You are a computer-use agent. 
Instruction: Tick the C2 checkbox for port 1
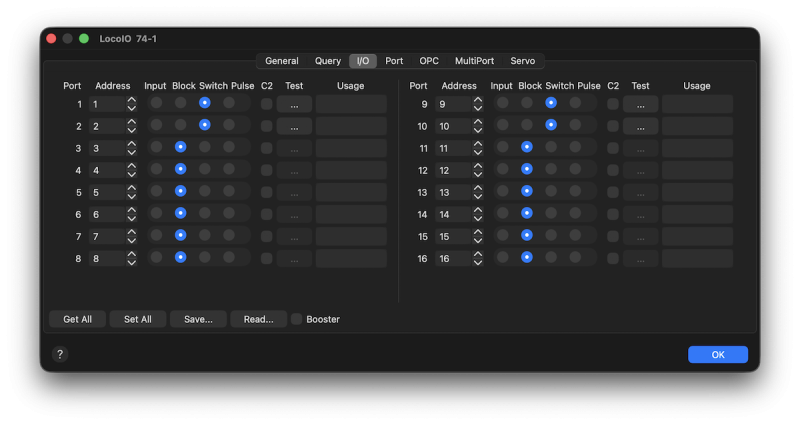coord(266,104)
